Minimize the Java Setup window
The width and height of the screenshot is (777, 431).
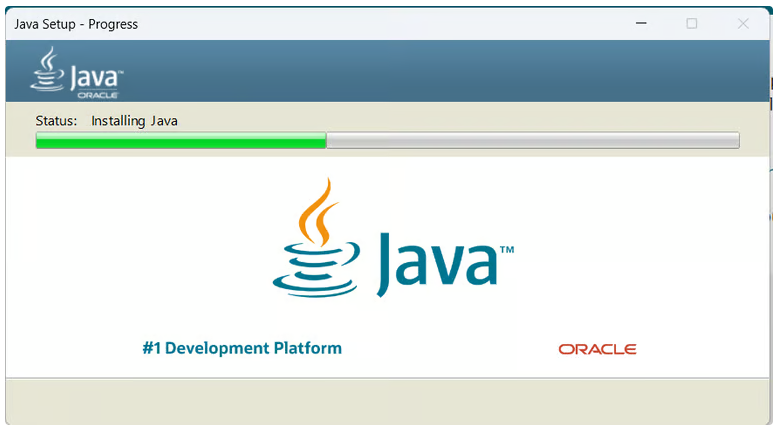click(x=641, y=23)
